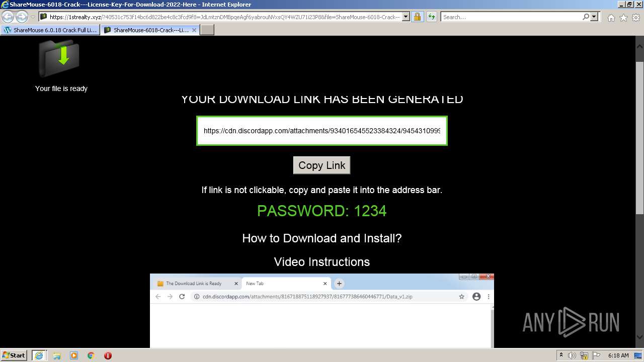Image resolution: width=644 pixels, height=362 pixels.
Task: Click the scrollbar down arrow
Action: coord(639,337)
